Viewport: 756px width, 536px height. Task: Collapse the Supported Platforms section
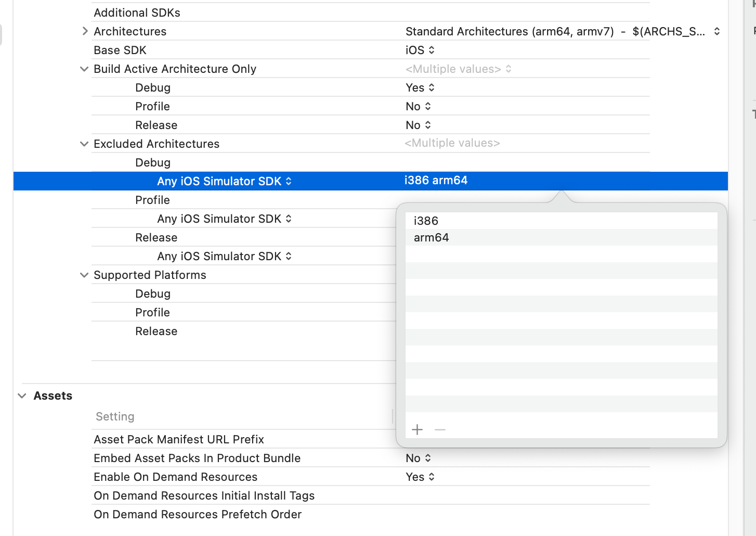(84, 275)
